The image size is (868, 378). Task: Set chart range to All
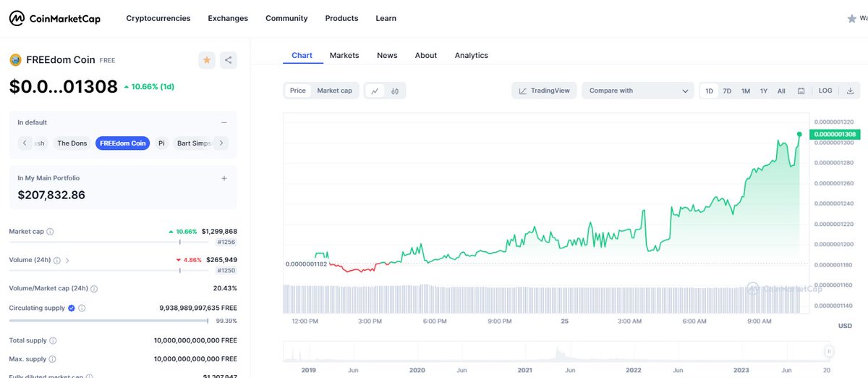click(x=781, y=91)
